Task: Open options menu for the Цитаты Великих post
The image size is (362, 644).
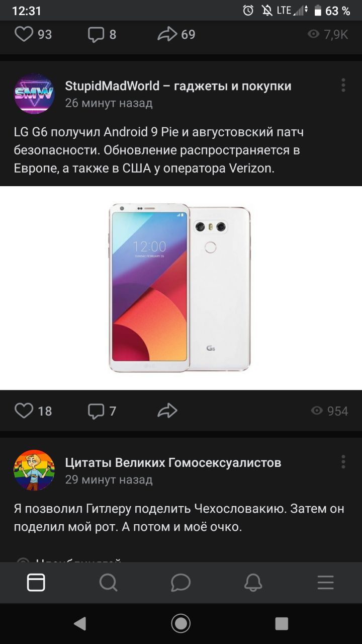Action: click(x=343, y=462)
